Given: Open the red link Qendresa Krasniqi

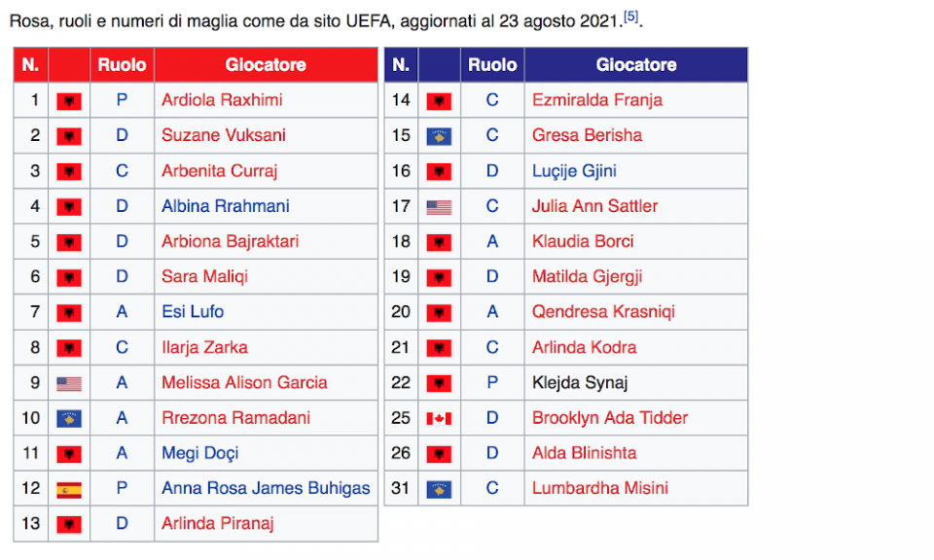Looking at the screenshot, I should coord(603,311).
